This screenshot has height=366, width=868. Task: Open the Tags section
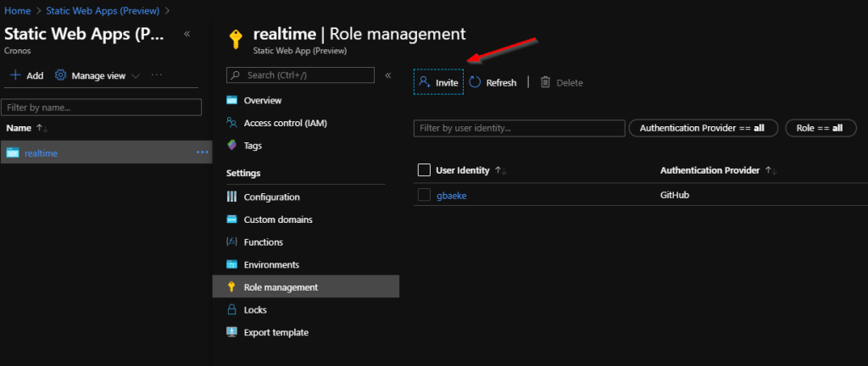pyautogui.click(x=253, y=146)
